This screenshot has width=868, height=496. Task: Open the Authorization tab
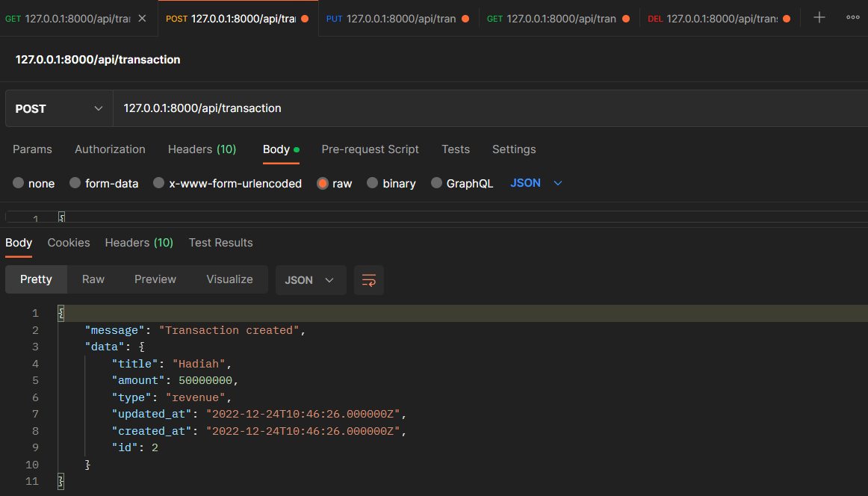[110, 149]
